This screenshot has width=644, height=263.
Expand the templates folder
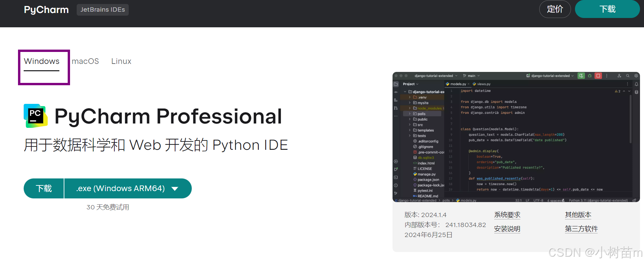pos(410,131)
